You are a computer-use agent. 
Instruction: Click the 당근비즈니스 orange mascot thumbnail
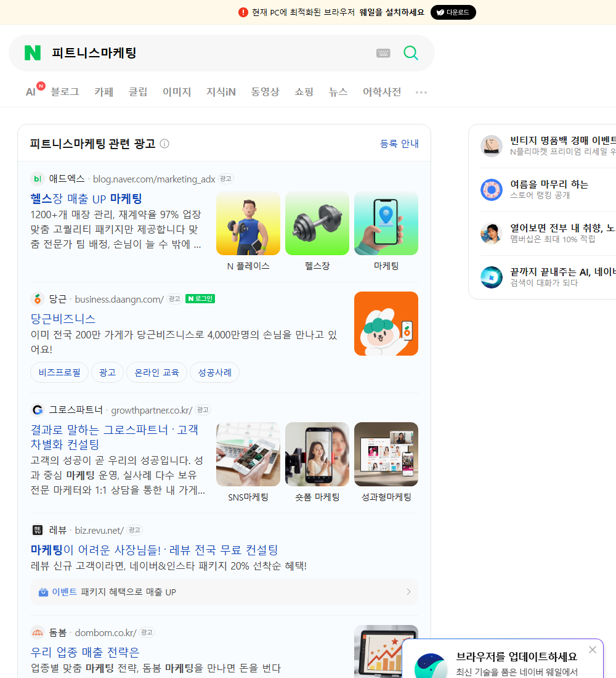pyautogui.click(x=386, y=324)
